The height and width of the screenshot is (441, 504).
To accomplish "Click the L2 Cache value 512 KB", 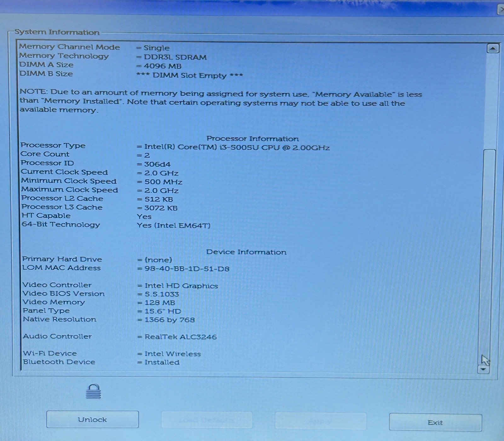I will pyautogui.click(x=158, y=199).
